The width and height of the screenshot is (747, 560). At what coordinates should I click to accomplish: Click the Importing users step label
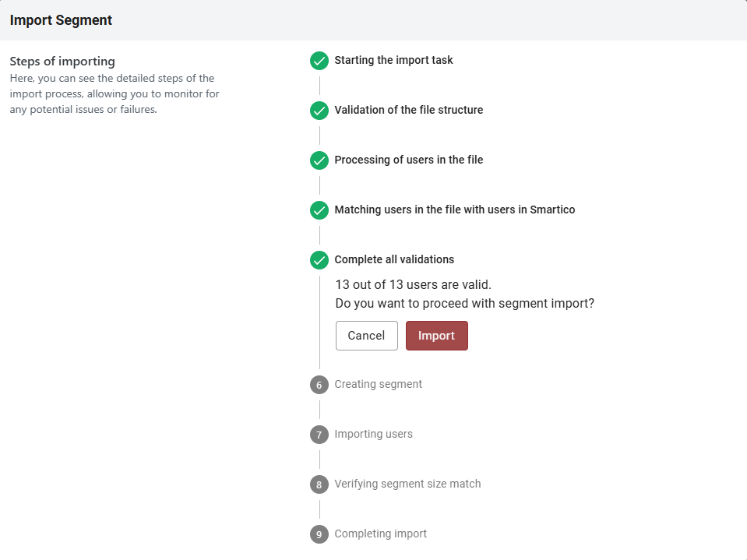pyautogui.click(x=373, y=434)
